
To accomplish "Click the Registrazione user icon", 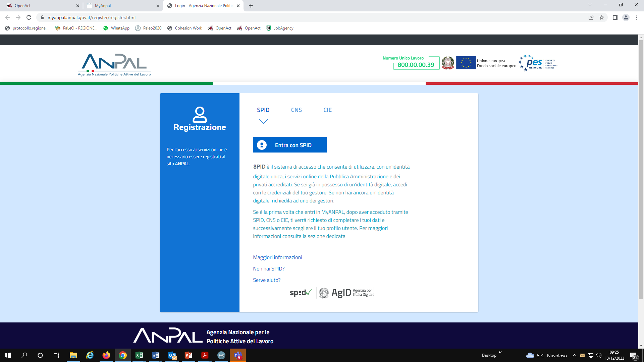I will pyautogui.click(x=200, y=114).
